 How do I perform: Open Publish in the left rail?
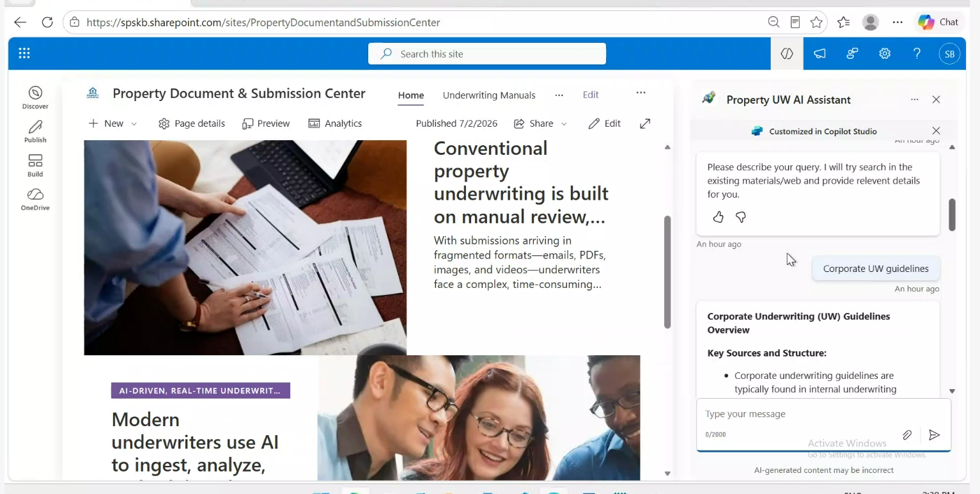(x=35, y=132)
